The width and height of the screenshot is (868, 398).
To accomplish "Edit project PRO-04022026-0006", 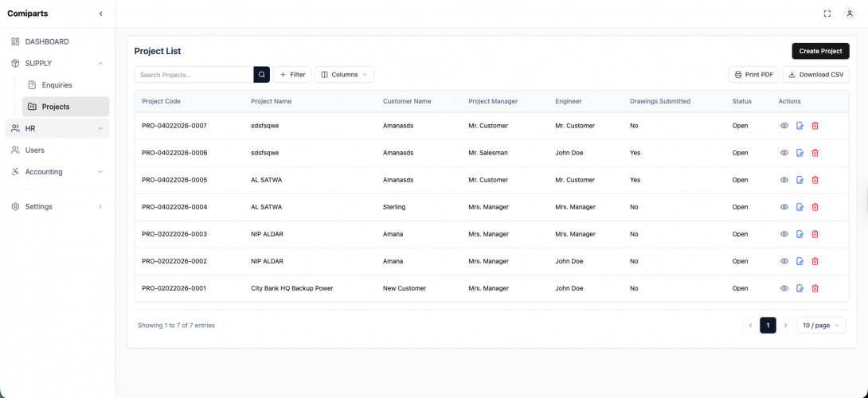I will [x=800, y=153].
